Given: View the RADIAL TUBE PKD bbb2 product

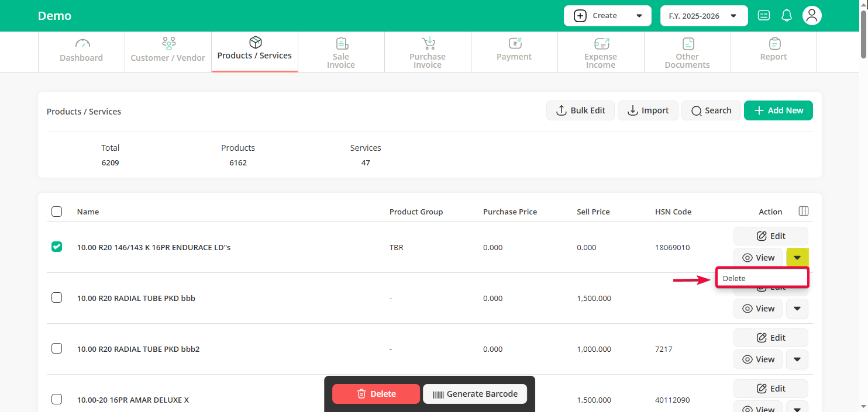Looking at the screenshot, I should [x=758, y=359].
